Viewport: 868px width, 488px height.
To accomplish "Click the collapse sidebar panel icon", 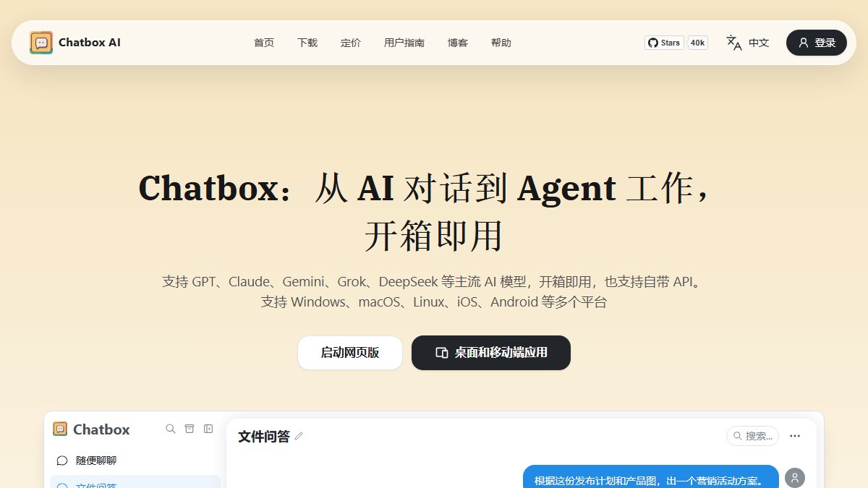I will coord(208,429).
